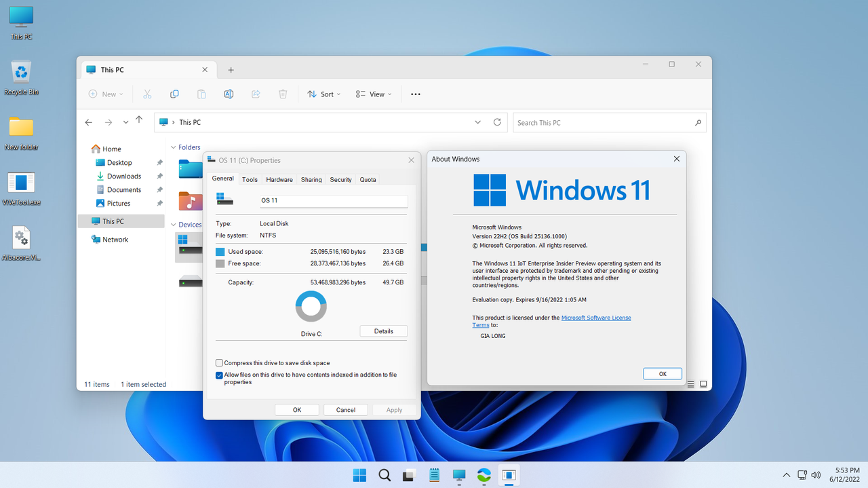This screenshot has height=488, width=868.
Task: Click the drive name field containing OS 11
Action: 334,201
